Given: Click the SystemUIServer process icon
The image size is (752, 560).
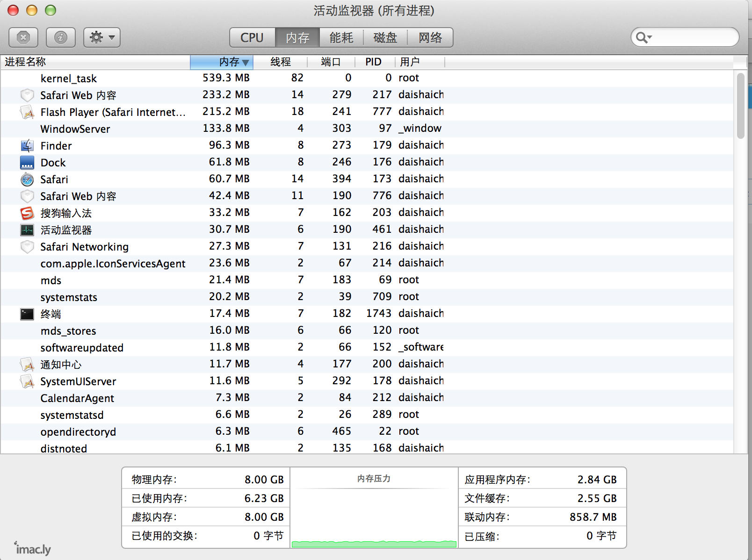Looking at the screenshot, I should click(27, 381).
